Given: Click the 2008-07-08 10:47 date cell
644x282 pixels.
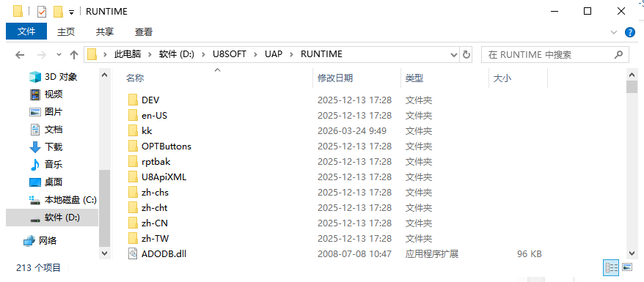Looking at the screenshot, I should pyautogui.click(x=354, y=254).
